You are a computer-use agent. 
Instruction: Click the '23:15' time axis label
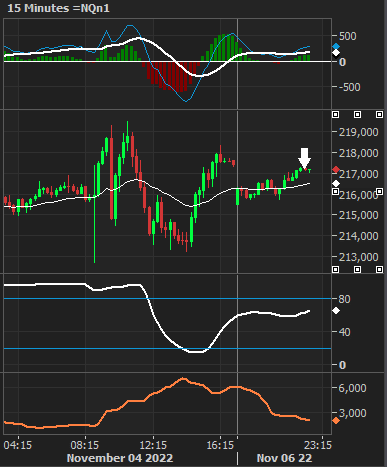pyautogui.click(x=318, y=445)
